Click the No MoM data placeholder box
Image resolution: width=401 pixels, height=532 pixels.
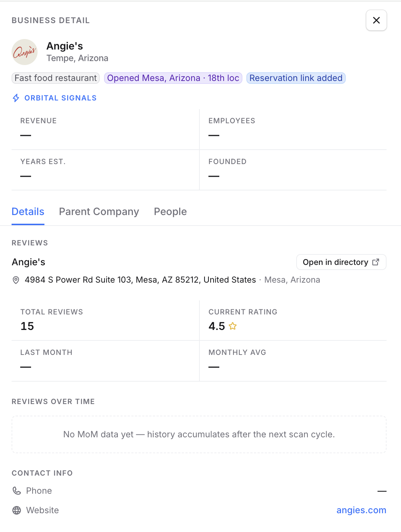click(199, 434)
